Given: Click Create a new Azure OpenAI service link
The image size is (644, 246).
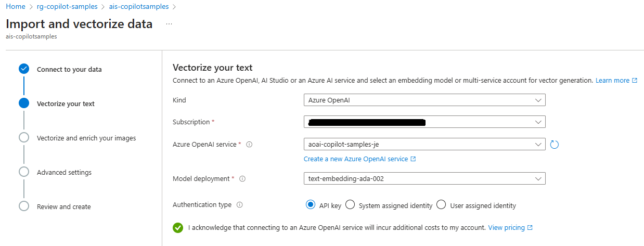Looking at the screenshot, I should 359,159.
